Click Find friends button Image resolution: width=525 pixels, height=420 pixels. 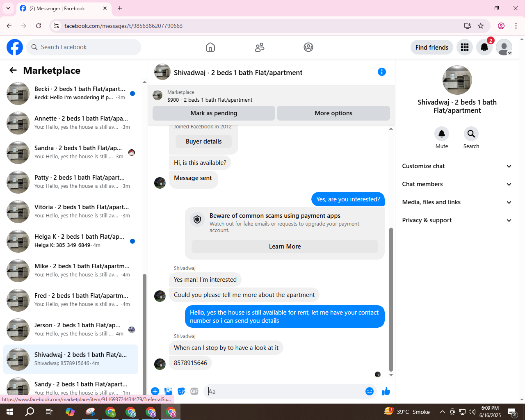[x=432, y=47]
